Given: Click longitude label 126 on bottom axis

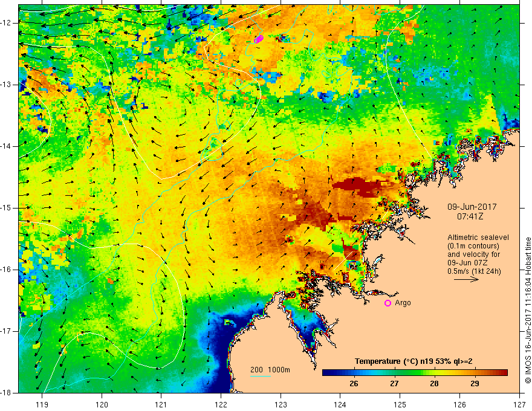Looking at the screenshot, I should (x=459, y=404).
